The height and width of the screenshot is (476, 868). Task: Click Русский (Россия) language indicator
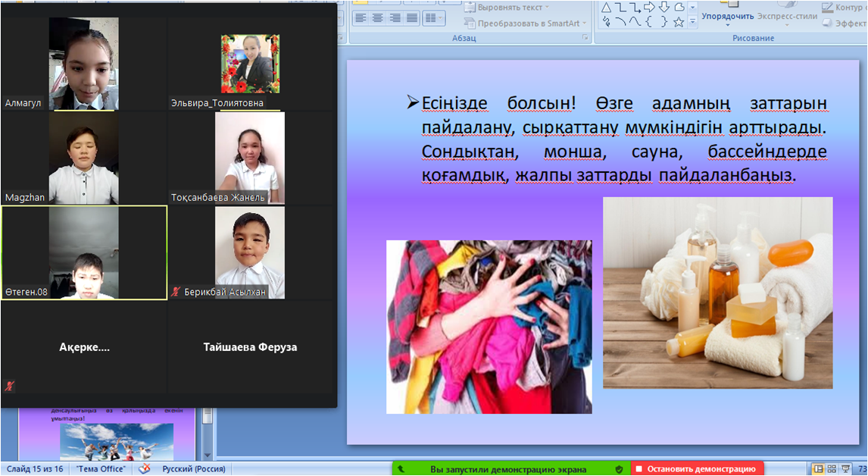pos(192,469)
